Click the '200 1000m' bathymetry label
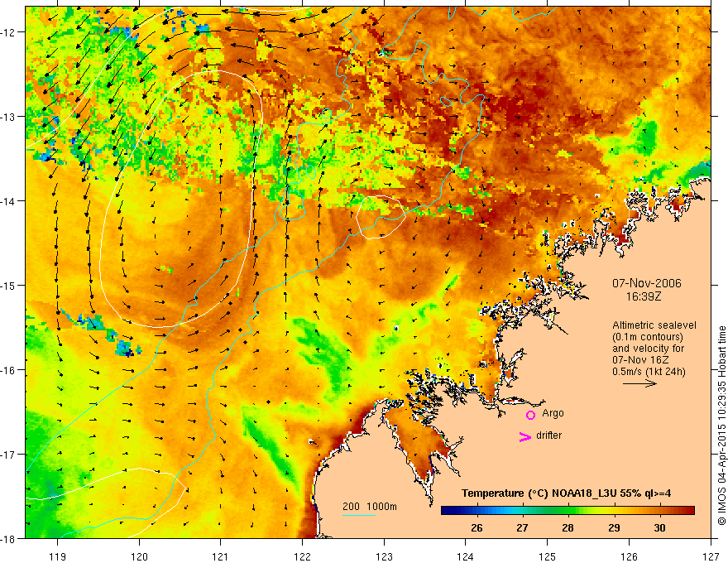This screenshot has height=563, width=728. 370,507
